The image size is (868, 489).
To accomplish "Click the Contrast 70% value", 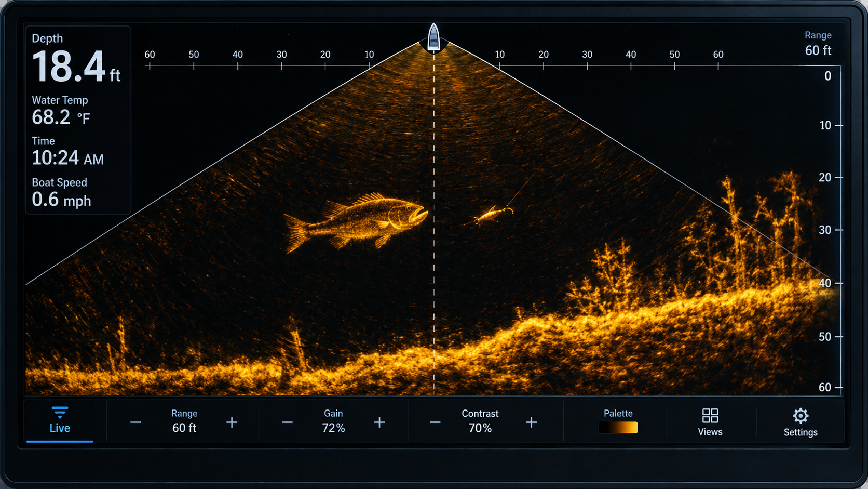I will 480,428.
